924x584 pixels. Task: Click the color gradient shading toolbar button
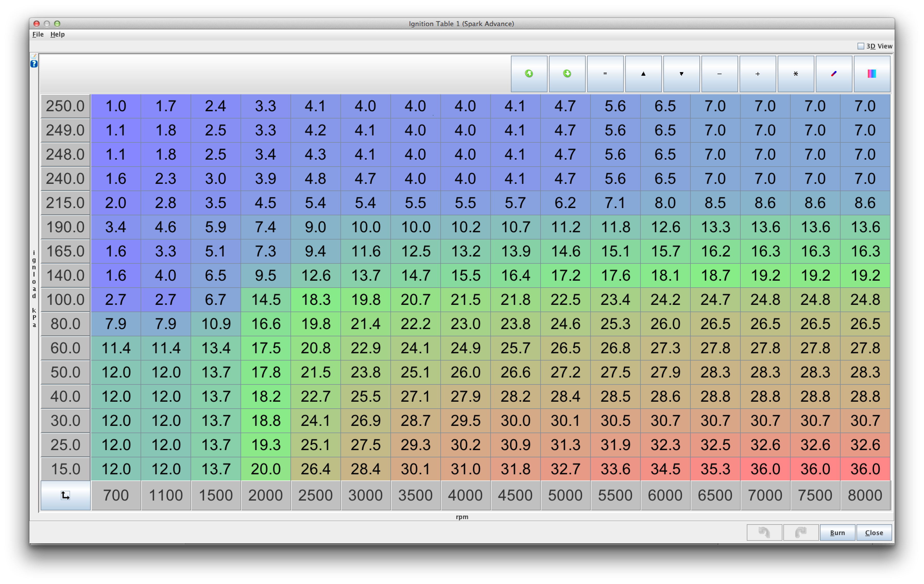point(871,74)
